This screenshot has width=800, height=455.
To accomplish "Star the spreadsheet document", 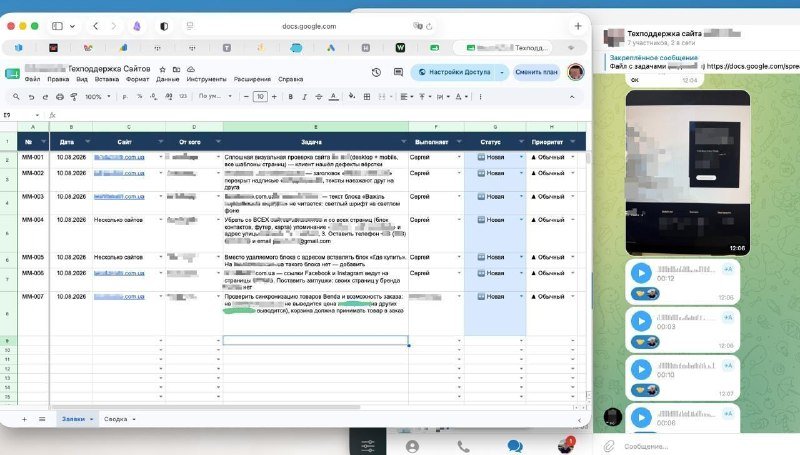I will point(162,69).
